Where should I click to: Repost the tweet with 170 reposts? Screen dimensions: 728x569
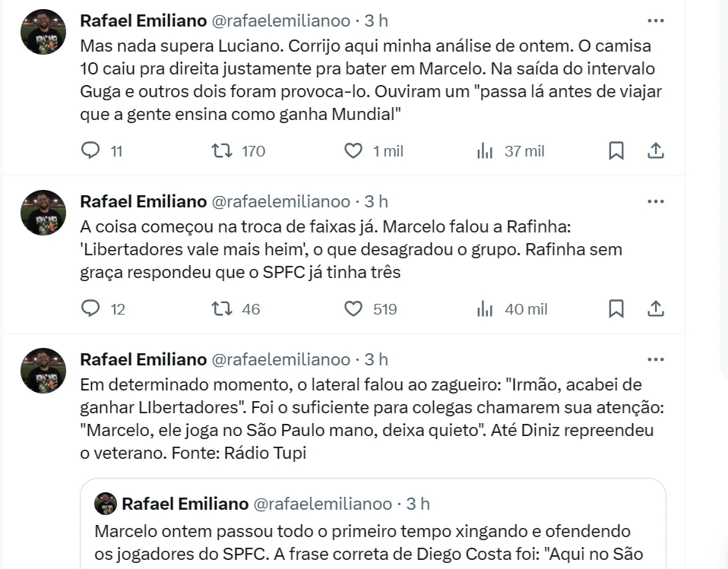click(222, 150)
